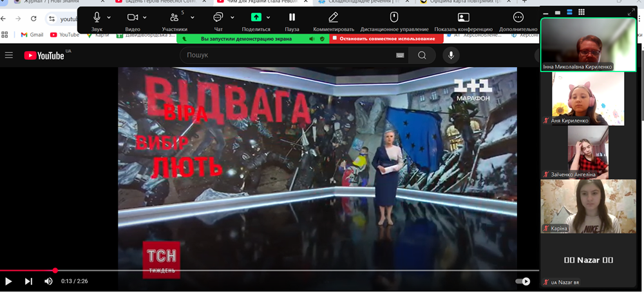Mute the YouTube player volume
This screenshot has width=644, height=294.
pyautogui.click(x=48, y=281)
